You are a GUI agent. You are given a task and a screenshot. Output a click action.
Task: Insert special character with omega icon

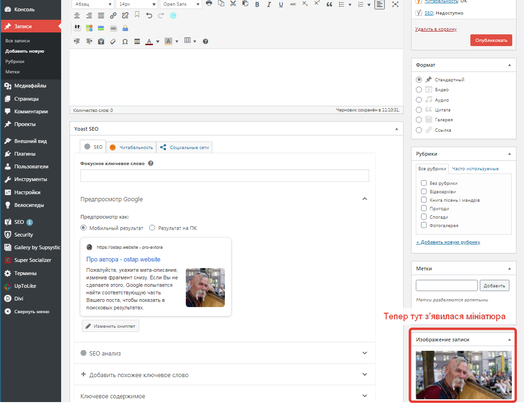point(125,41)
